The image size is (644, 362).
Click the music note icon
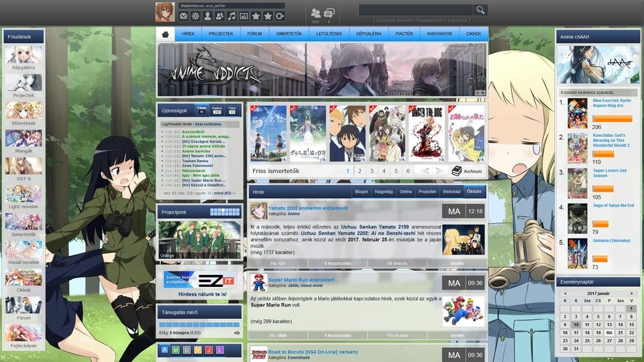point(231,16)
